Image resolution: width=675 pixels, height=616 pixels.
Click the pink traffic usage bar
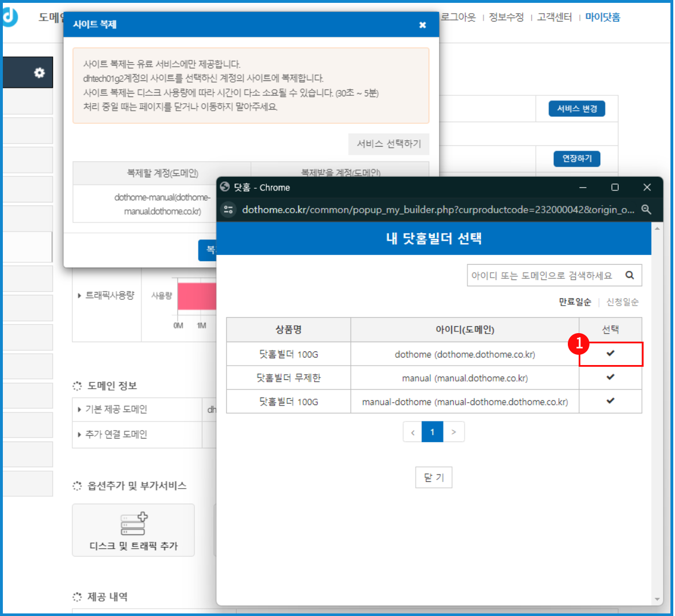[197, 297]
